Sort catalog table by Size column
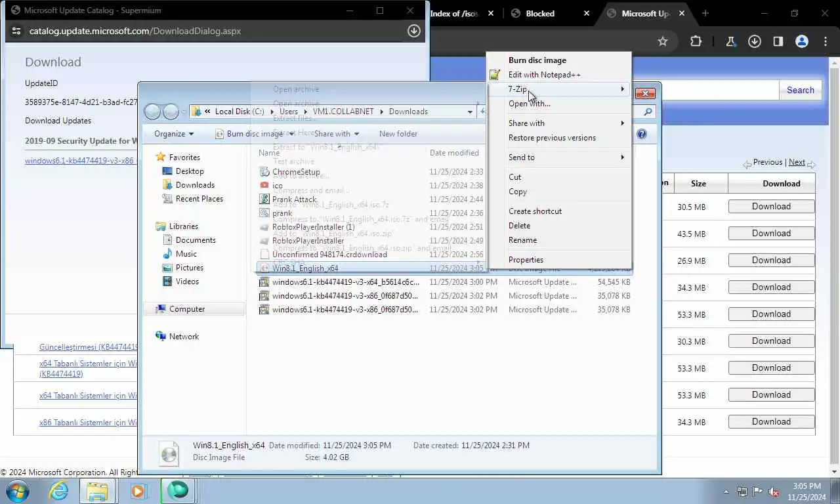Viewport: 840px width, 504px height. pyautogui.click(x=698, y=184)
